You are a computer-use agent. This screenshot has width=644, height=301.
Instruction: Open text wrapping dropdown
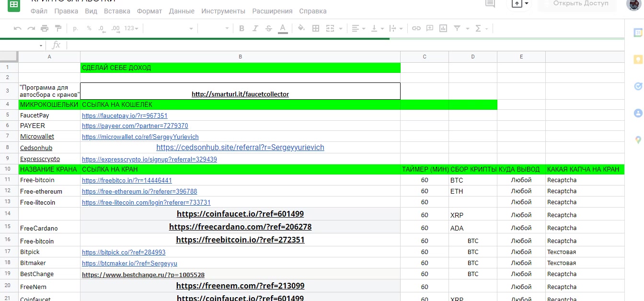click(x=396, y=29)
